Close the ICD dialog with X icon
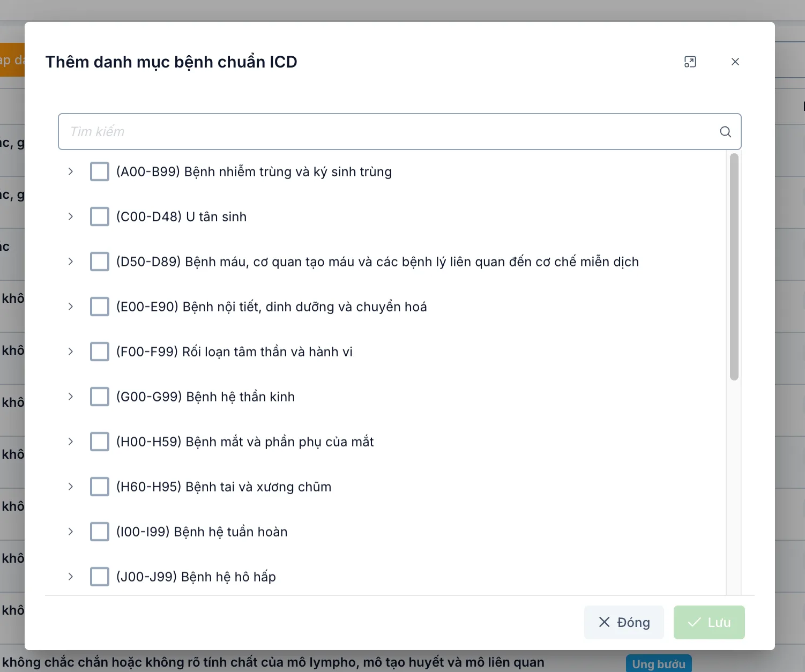Screen dimensions: 805x672 (x=735, y=62)
